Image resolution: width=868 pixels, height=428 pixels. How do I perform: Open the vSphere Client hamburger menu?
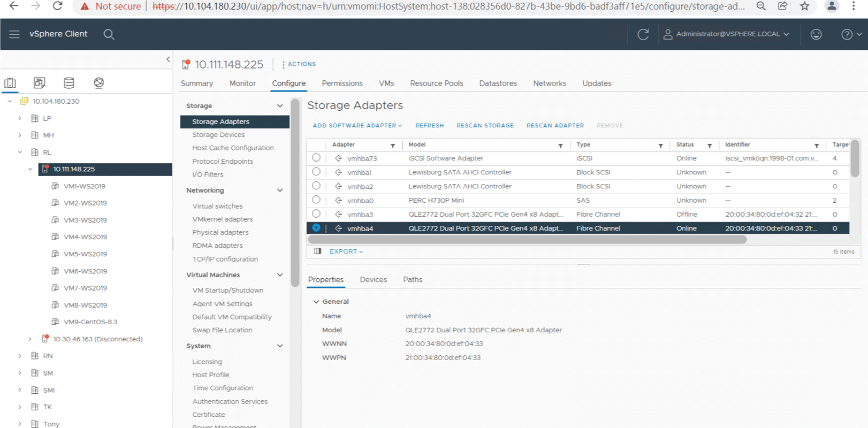(x=14, y=34)
